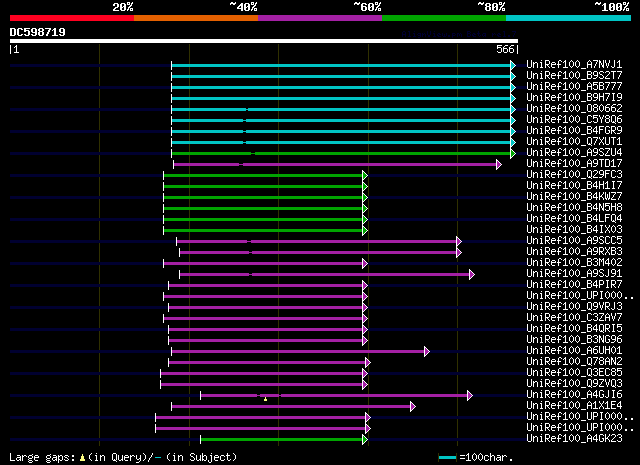Click the orange ~40% identity color segment
The width and height of the screenshot is (640, 465).
coord(196,18)
